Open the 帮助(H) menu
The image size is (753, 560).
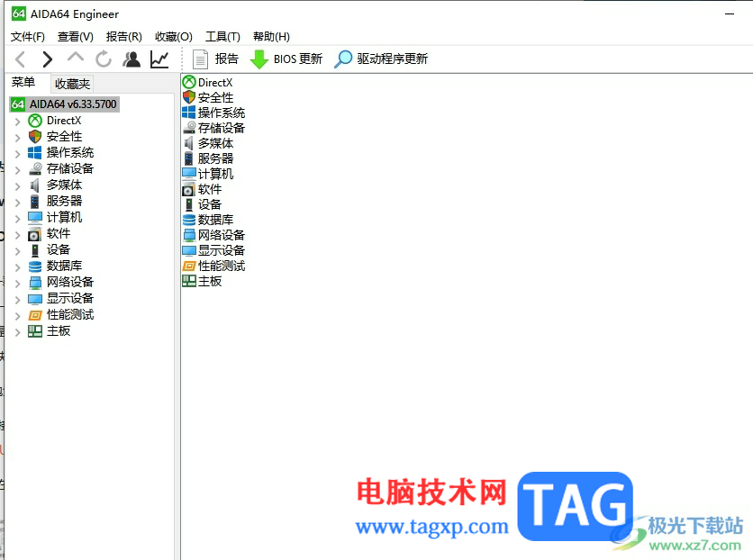[271, 37]
